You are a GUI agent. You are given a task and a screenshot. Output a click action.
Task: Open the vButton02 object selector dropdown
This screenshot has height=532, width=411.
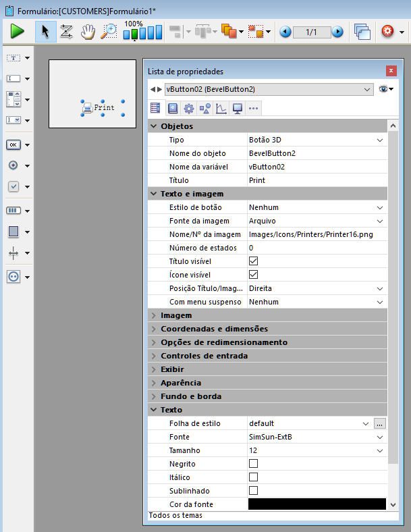coord(366,89)
